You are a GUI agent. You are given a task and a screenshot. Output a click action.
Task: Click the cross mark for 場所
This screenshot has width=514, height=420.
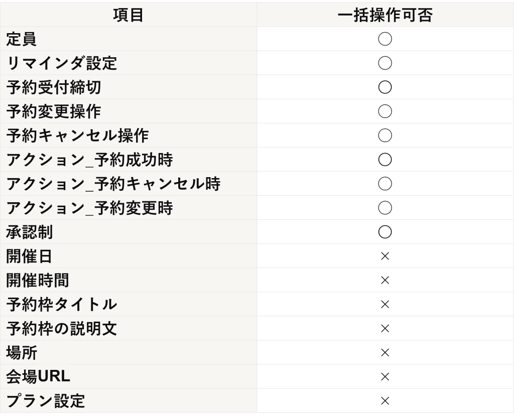click(385, 353)
